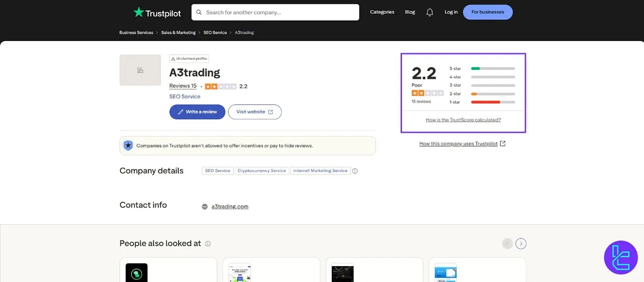This screenshot has height=282, width=644.
Task: Click the Write a review button
Action: click(197, 112)
